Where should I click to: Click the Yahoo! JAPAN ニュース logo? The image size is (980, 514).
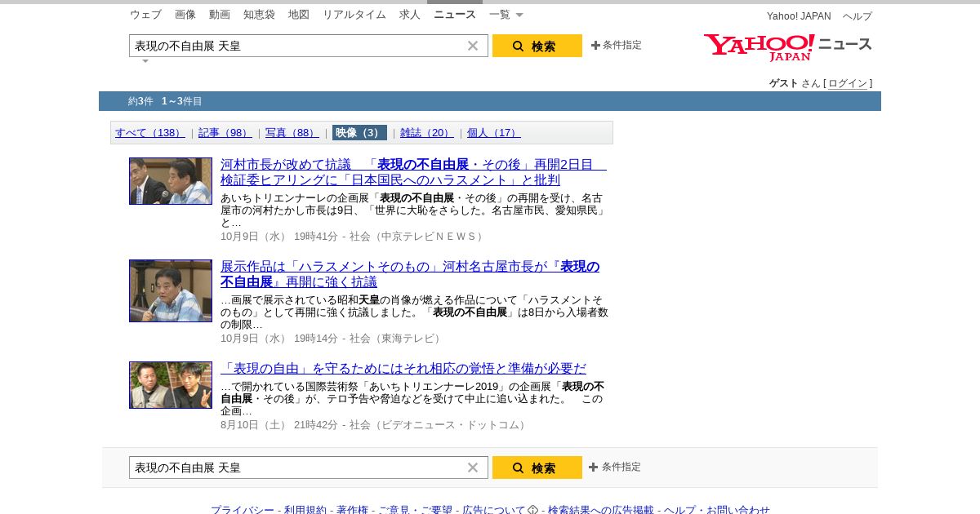(x=788, y=47)
